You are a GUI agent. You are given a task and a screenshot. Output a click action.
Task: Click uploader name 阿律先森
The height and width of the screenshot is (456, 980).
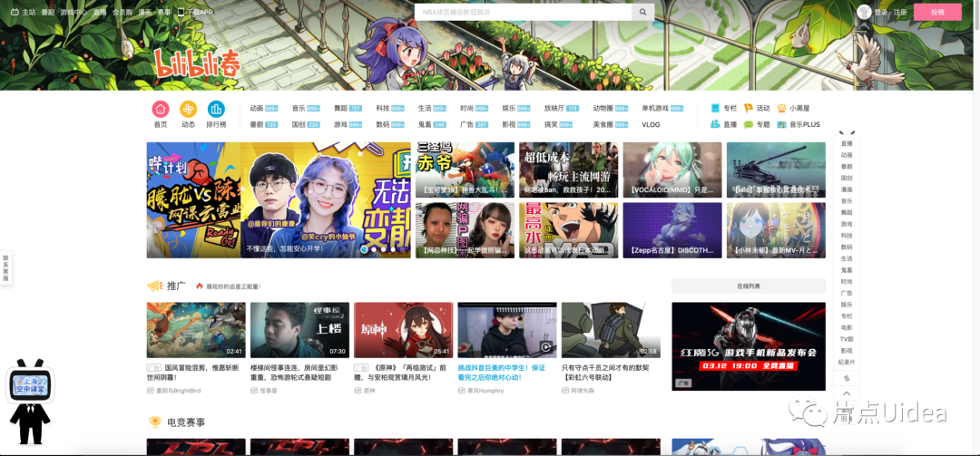tap(582, 391)
